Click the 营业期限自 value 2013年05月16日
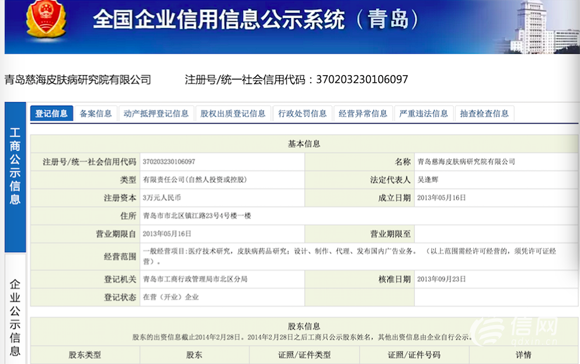This screenshot has width=580, height=364. point(167,234)
